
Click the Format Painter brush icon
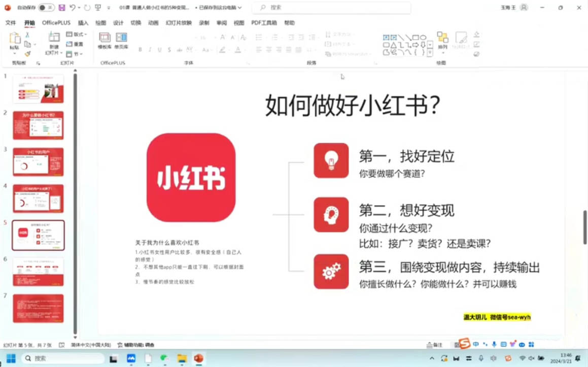click(27, 54)
